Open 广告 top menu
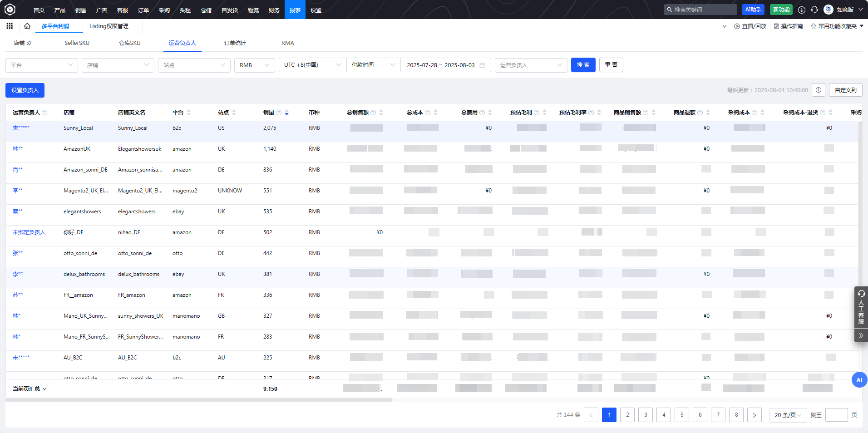This screenshot has height=433, width=868. point(102,10)
